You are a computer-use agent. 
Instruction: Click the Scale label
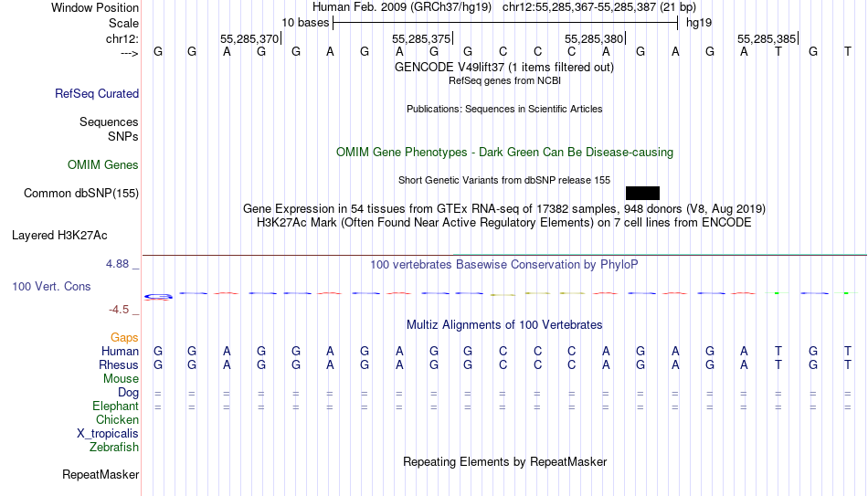[x=123, y=23]
